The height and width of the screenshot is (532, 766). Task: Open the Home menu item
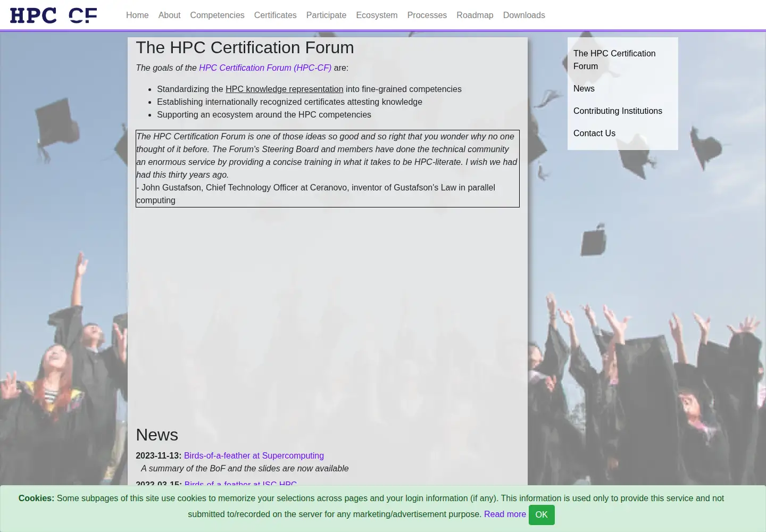tap(137, 15)
